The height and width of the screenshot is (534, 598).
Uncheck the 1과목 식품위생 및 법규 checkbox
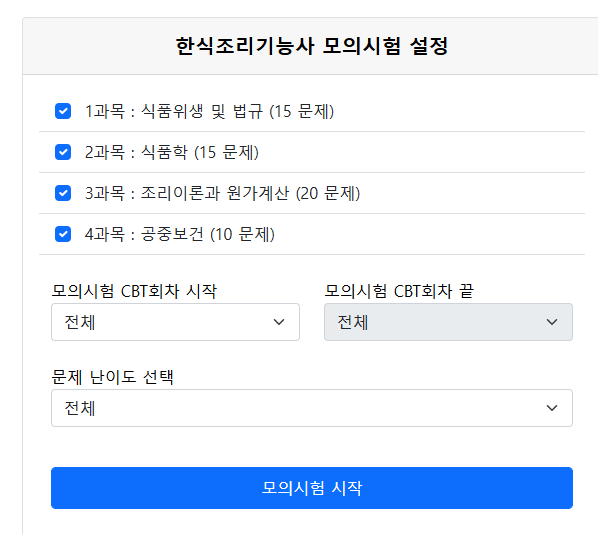pyautogui.click(x=63, y=111)
